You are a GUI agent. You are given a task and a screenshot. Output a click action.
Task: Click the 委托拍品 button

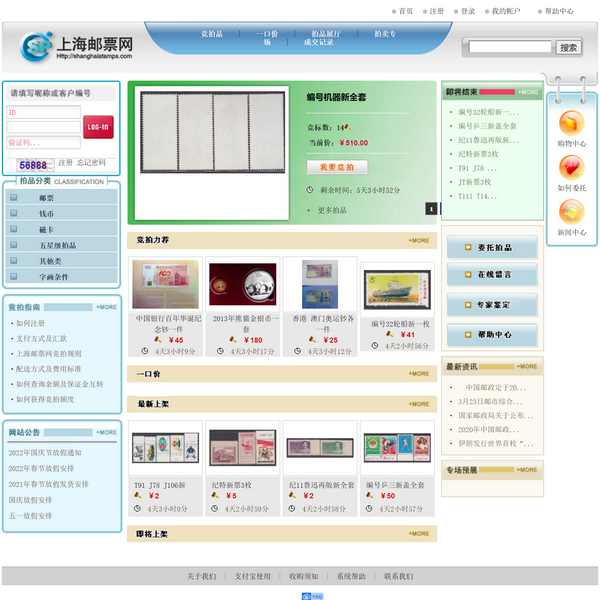492,247
